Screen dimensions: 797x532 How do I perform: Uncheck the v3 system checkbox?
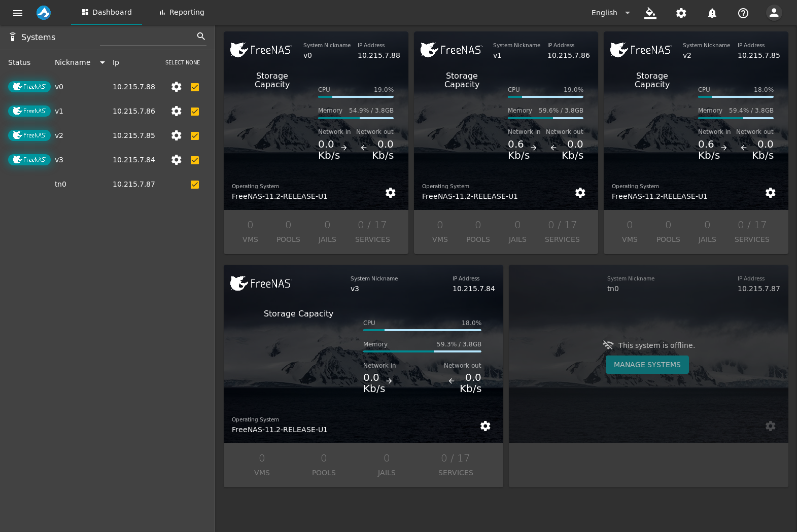(x=195, y=160)
